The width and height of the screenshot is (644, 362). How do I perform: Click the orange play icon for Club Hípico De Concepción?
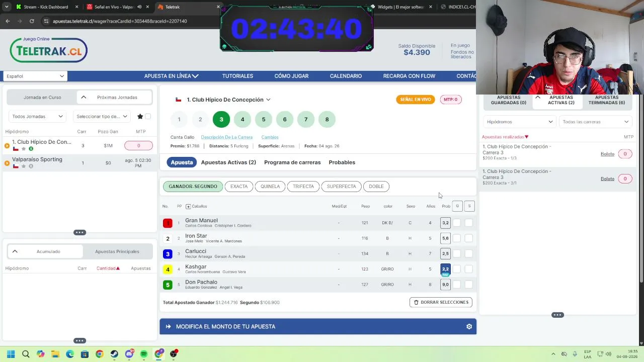7,146
